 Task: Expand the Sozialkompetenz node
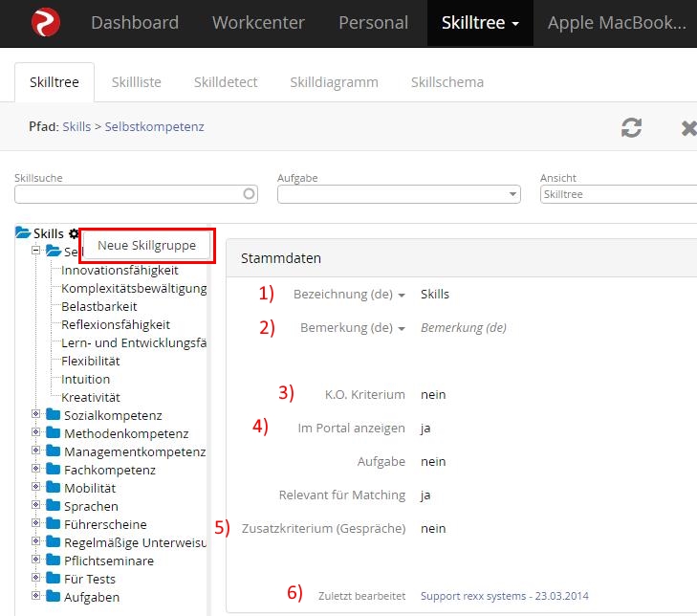click(36, 414)
